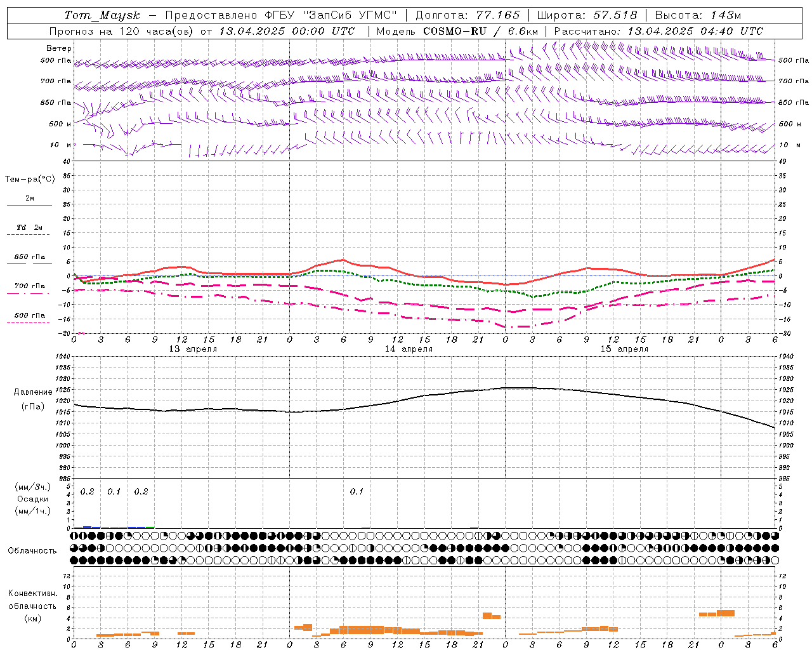Click the '(км)' unit under convective cloudiness
Screen dimensions: 812x650
(x=33, y=619)
